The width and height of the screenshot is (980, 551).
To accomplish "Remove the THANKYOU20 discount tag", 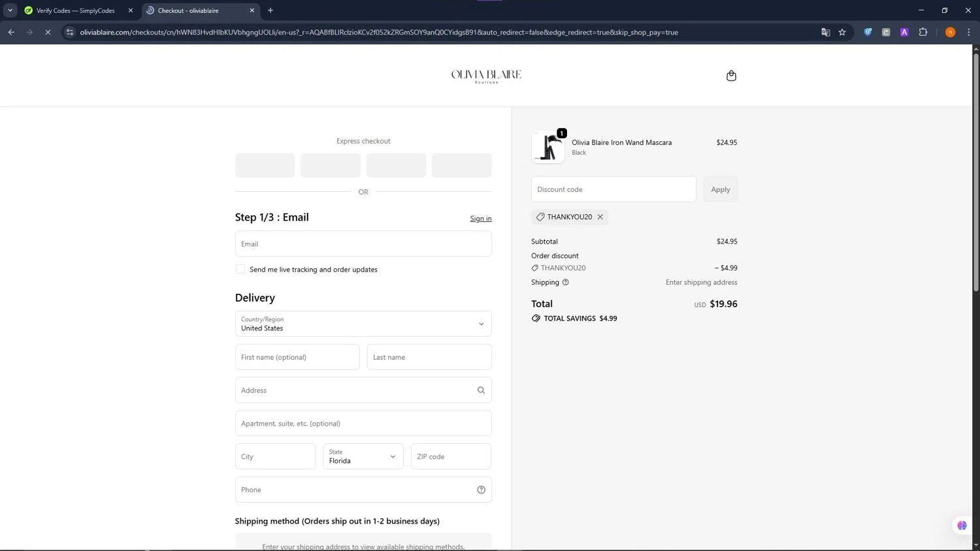I will pyautogui.click(x=600, y=217).
